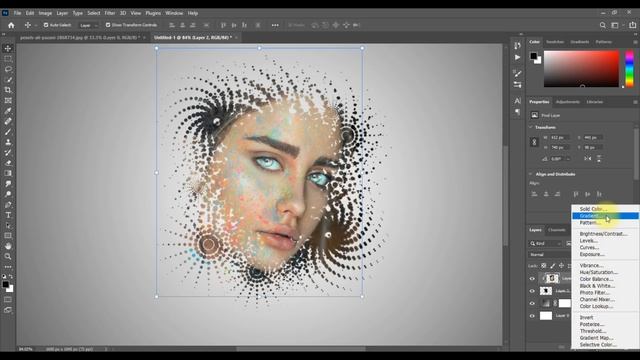
Task: Toggle lock image pixels brush icon
Action: click(553, 266)
